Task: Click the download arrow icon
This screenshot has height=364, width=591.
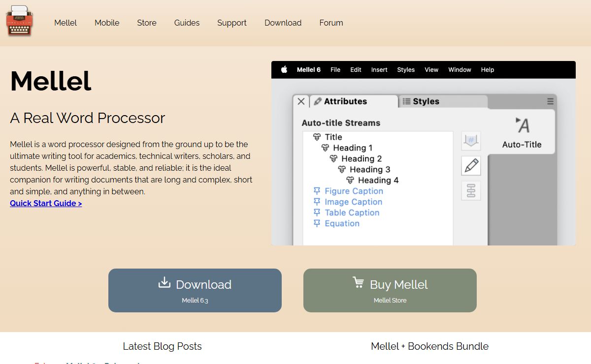Action: 164,283
